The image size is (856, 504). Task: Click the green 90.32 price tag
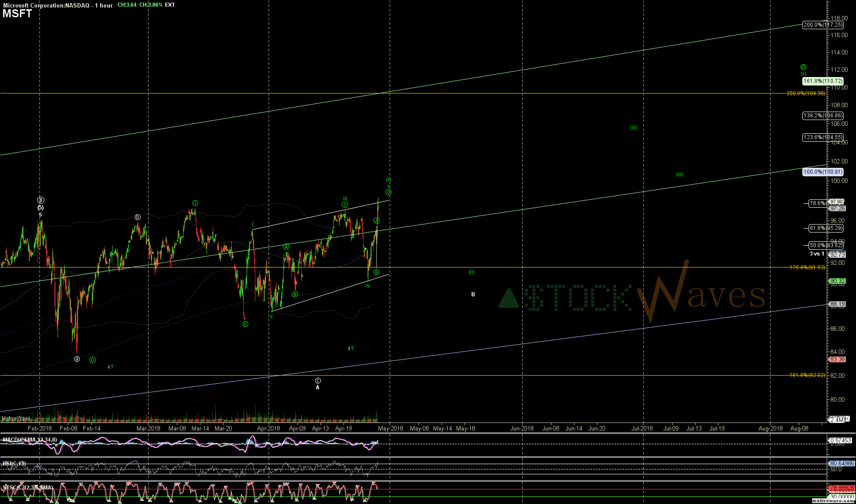tap(837, 281)
